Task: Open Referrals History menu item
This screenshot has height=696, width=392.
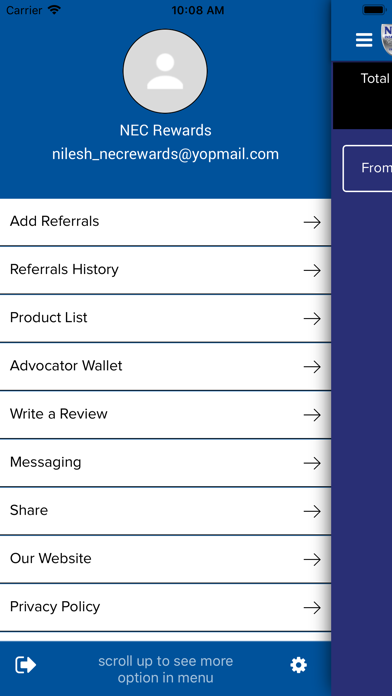Action: [165, 270]
